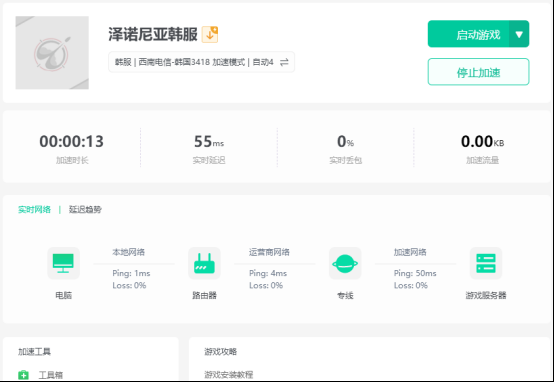554x382 pixels.
Task: Click the 00:00:13 acceleration duration value
Action: click(x=72, y=141)
